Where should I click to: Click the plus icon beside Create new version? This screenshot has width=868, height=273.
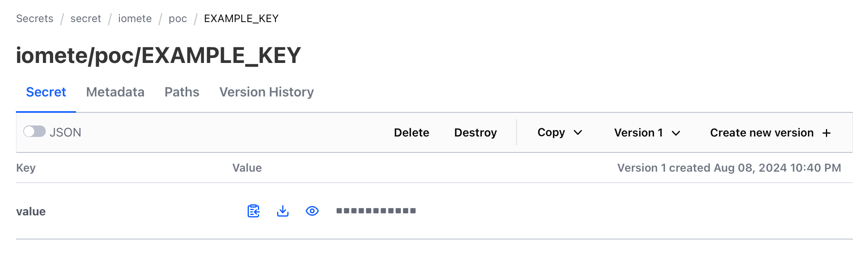coord(826,133)
